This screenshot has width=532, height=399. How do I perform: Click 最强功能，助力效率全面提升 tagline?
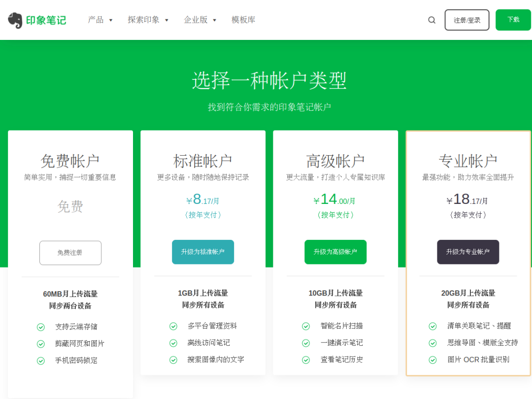468,177
